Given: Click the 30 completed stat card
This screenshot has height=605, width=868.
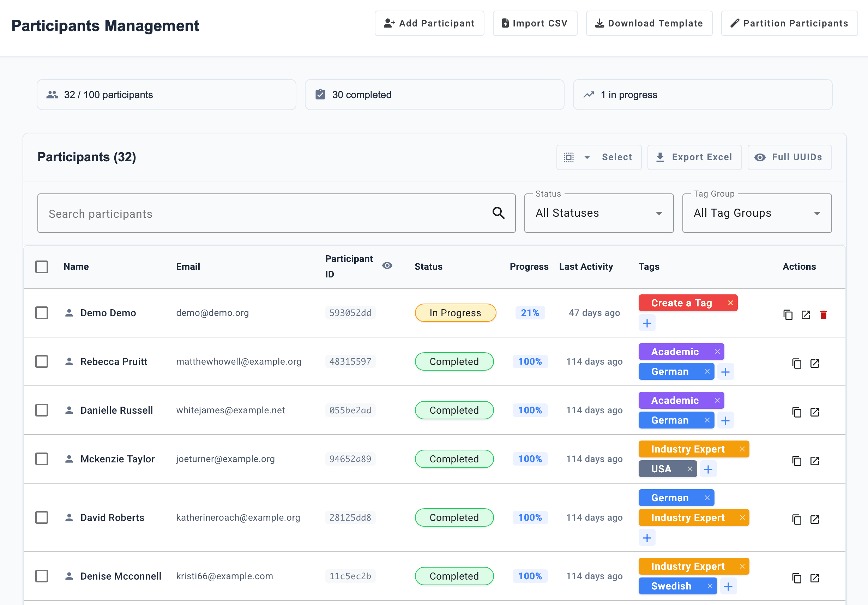Looking at the screenshot, I should tap(434, 95).
